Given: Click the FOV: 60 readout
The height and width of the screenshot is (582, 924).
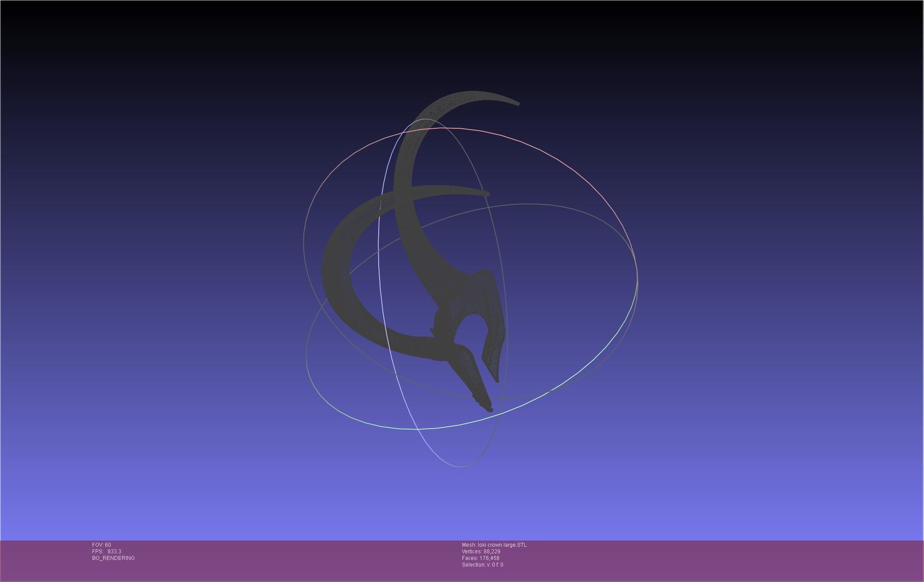Looking at the screenshot, I should point(101,545).
